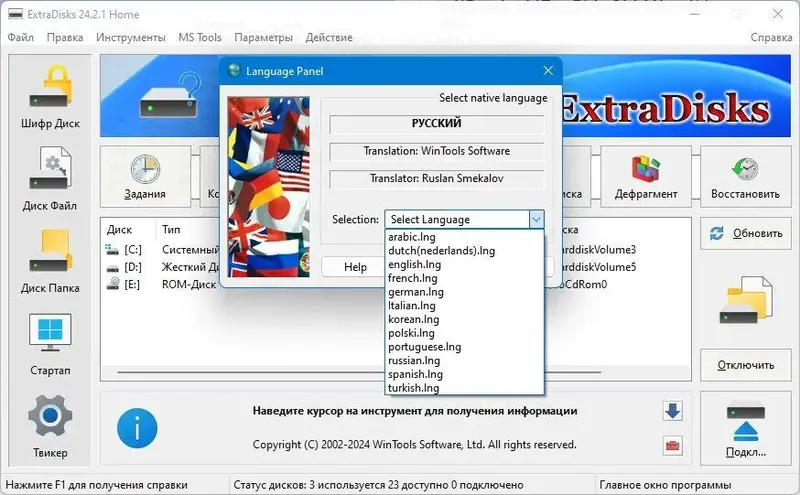This screenshot has height=495, width=800.
Task: Click the Отключить button
Action: click(x=745, y=365)
